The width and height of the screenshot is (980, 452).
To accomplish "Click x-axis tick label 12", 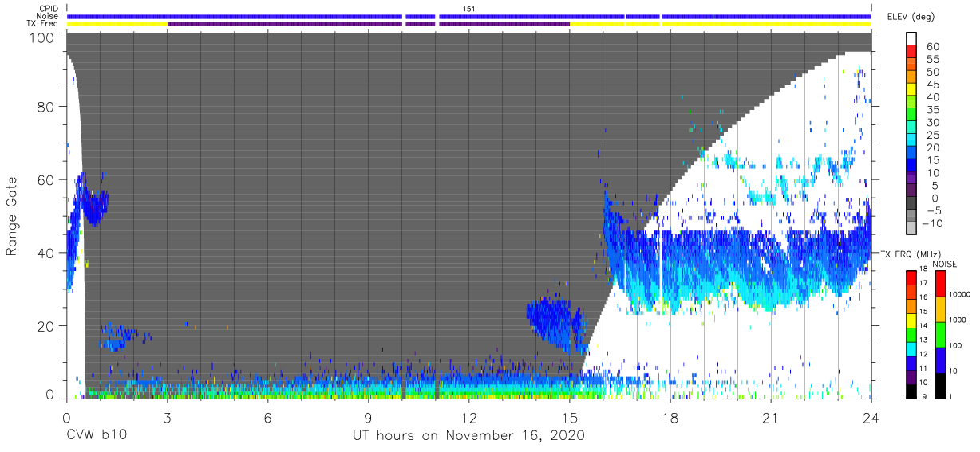I will [x=469, y=417].
